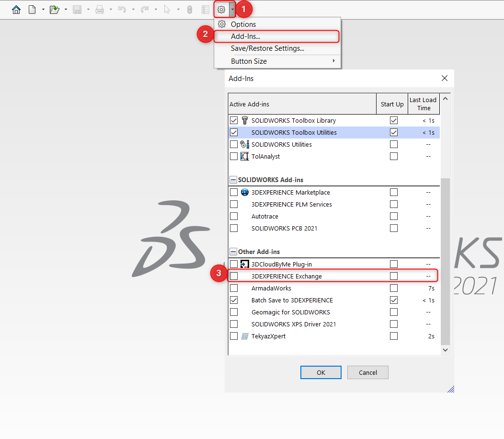Enable SOLIDWORKS PCB 2021 active checkbox
The height and width of the screenshot is (439, 504).
(234, 228)
